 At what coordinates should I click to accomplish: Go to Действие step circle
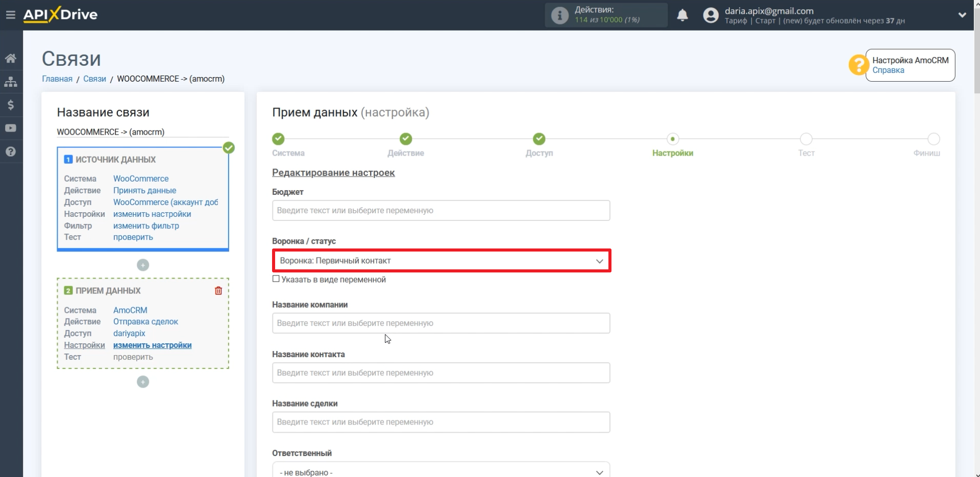point(406,139)
